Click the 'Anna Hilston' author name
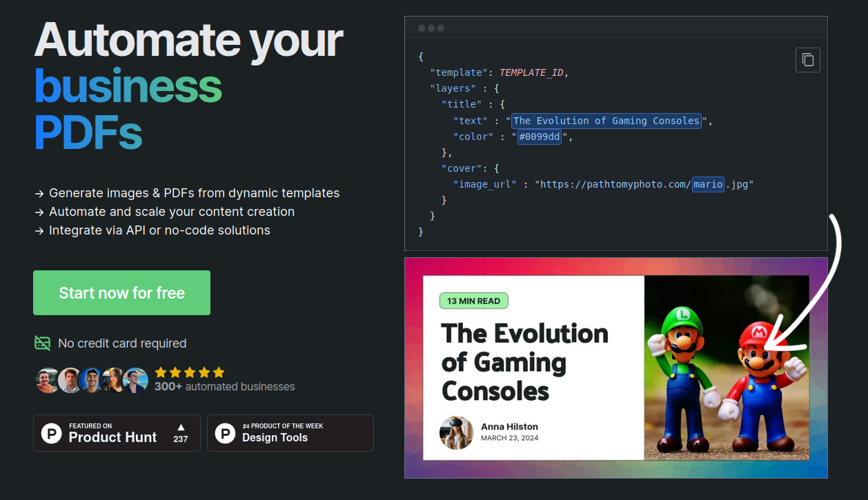The image size is (868, 500). tap(509, 426)
